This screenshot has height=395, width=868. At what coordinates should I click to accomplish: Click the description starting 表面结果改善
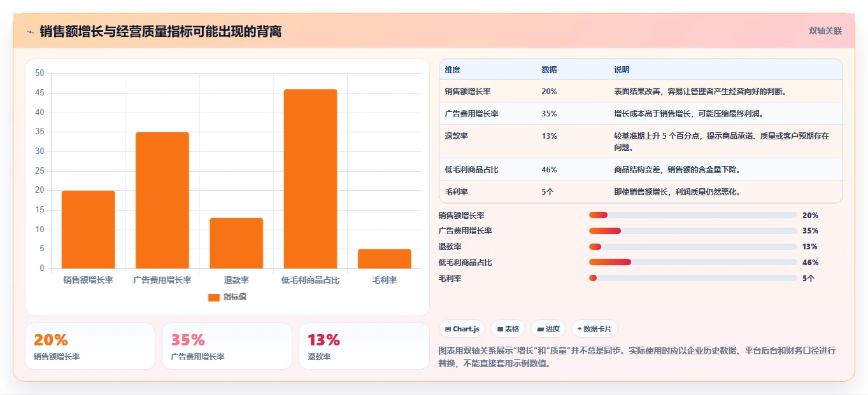pos(701,92)
